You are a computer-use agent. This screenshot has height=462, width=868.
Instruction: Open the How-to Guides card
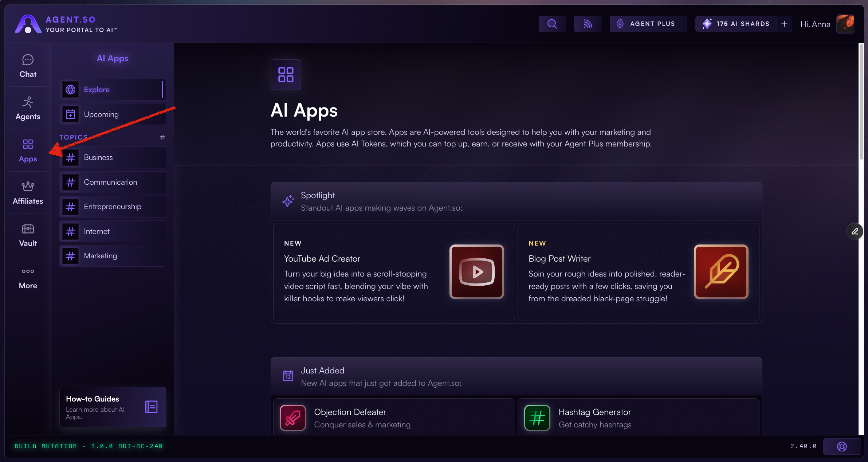(113, 407)
